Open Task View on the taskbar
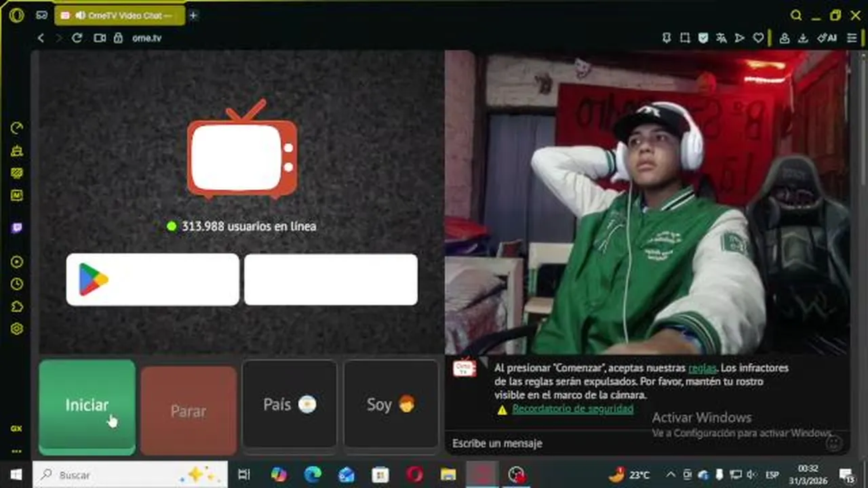This screenshot has width=868, height=488. pos(244,474)
